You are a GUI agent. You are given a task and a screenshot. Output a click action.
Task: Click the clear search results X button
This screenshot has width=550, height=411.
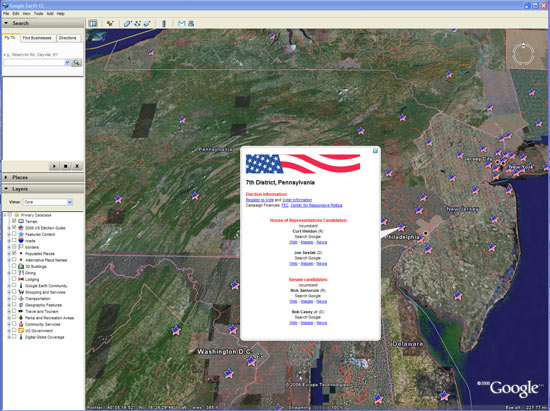77,166
